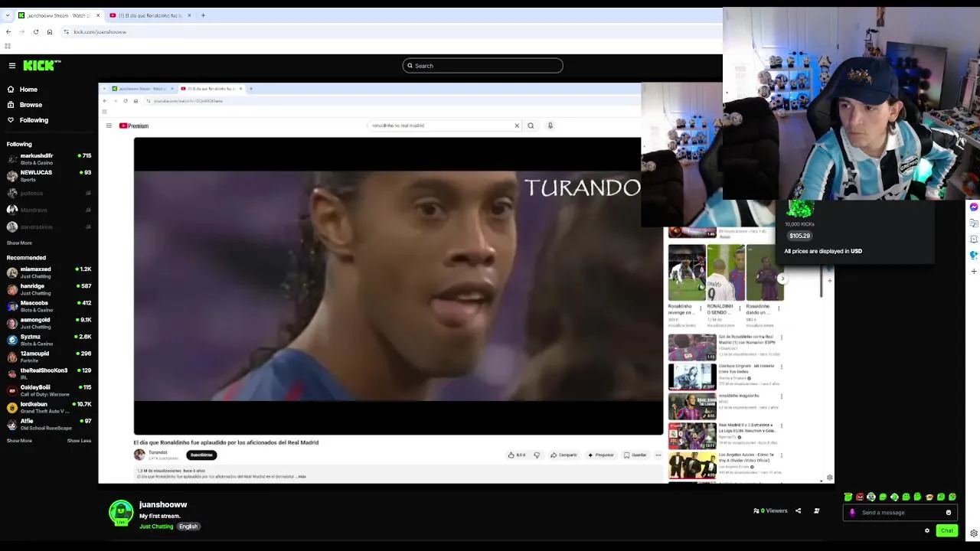Reload the page with the refresh icon
Image resolution: width=980 pixels, height=551 pixels.
(36, 32)
